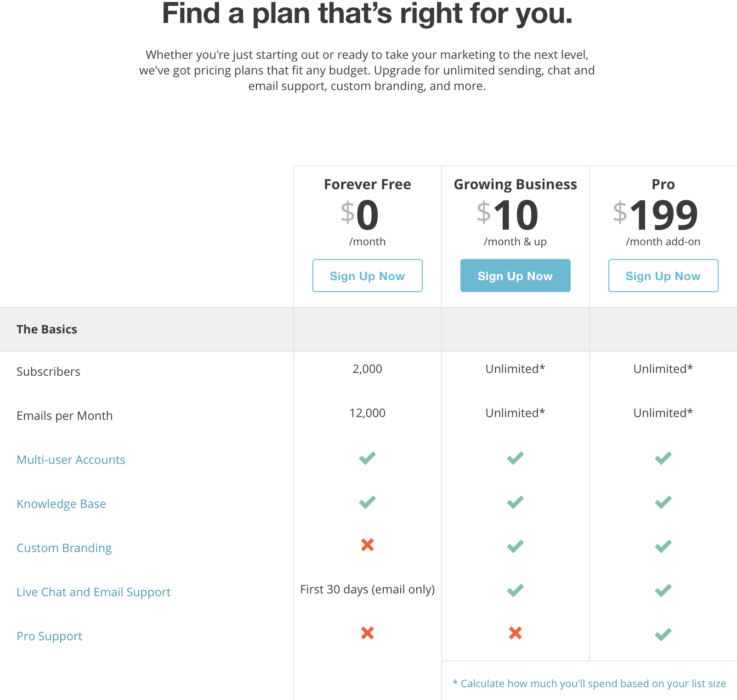
Task: Click the Growing Business plan heading
Action: coord(515,184)
